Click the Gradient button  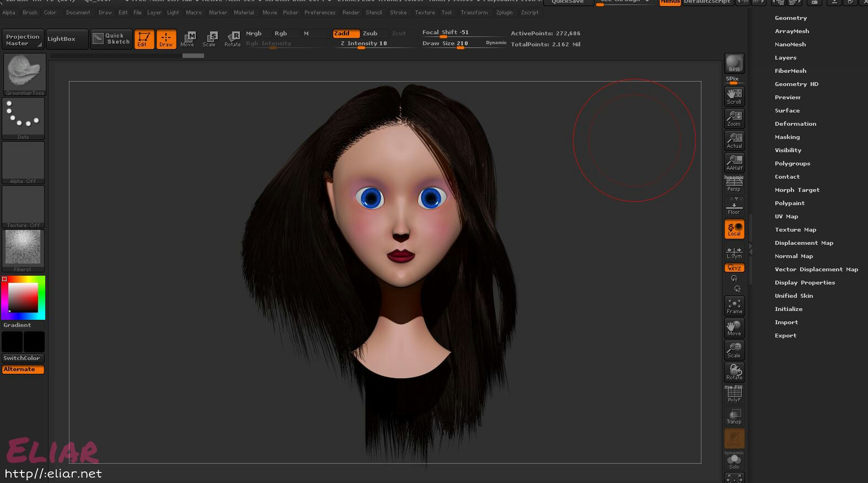(x=23, y=325)
